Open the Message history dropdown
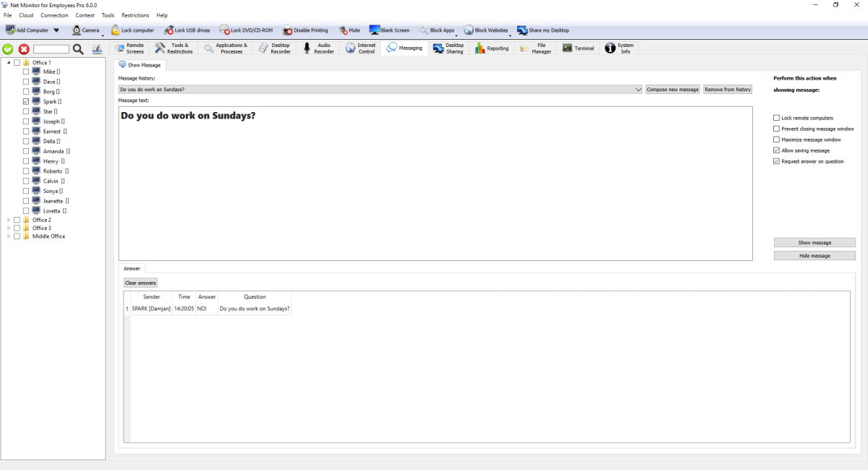 638,90
